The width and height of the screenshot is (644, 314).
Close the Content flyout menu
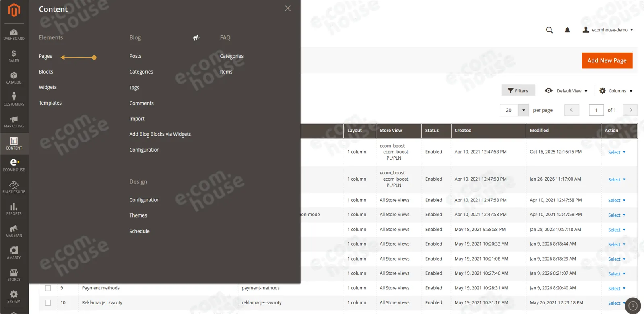[x=287, y=8]
